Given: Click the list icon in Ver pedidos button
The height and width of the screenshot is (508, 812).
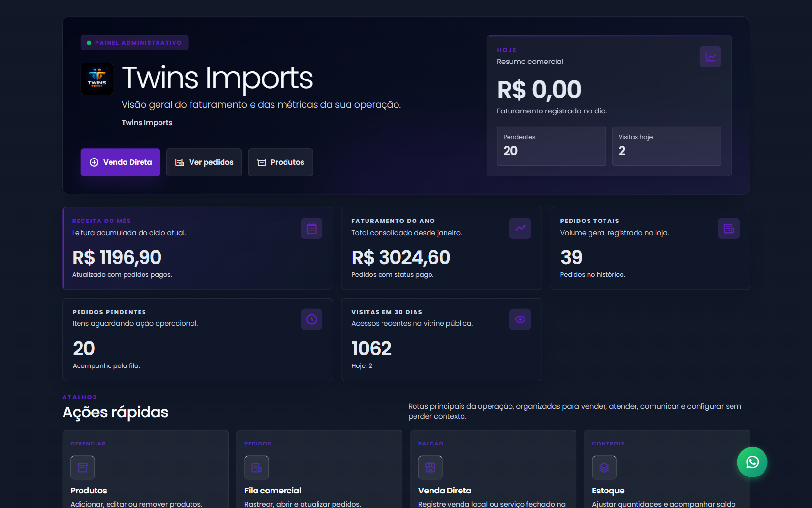Looking at the screenshot, I should pyautogui.click(x=179, y=162).
